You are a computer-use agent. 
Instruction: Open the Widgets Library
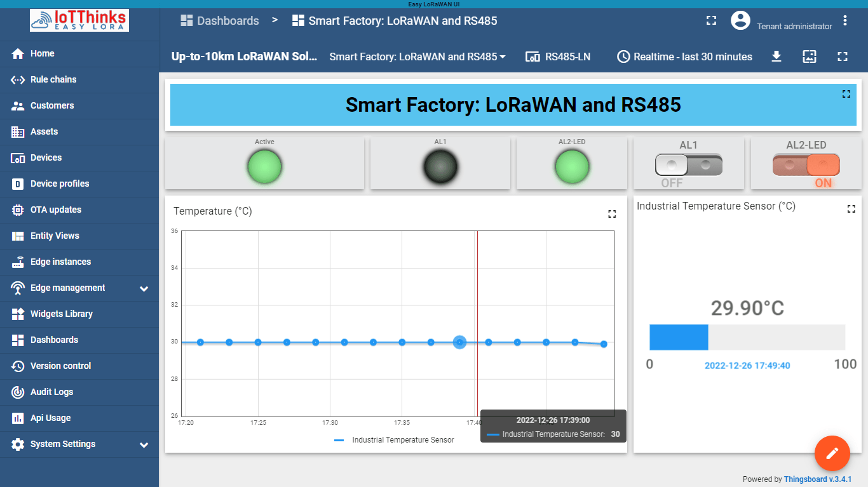pos(63,314)
